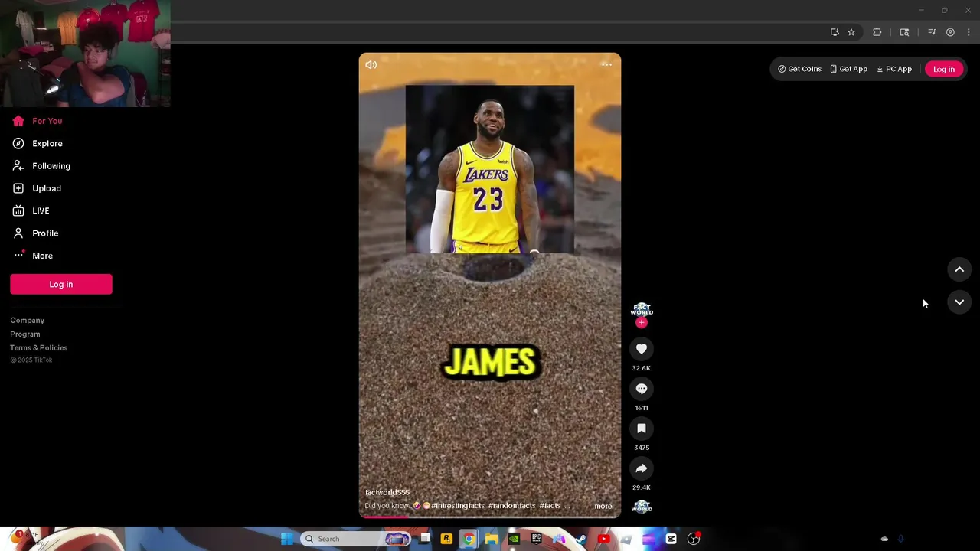Screen dimensions: 980x551
Task: Open the Company footer link
Action: pos(28,321)
